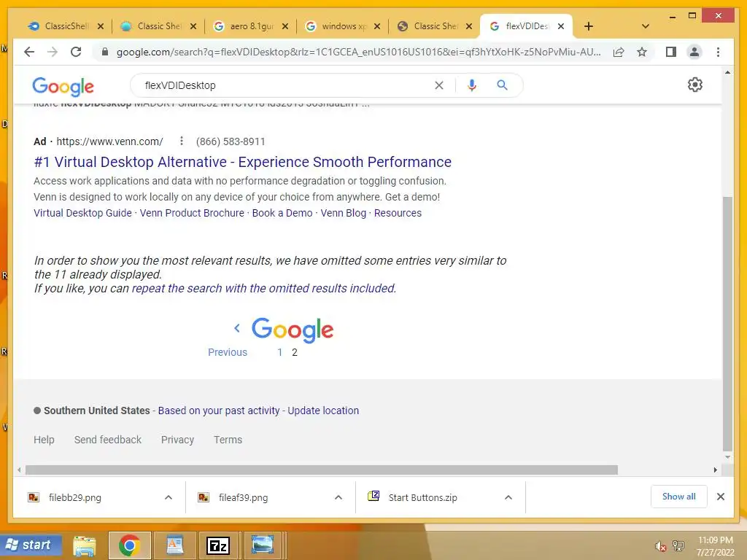Click Show all downloads

(x=678, y=497)
